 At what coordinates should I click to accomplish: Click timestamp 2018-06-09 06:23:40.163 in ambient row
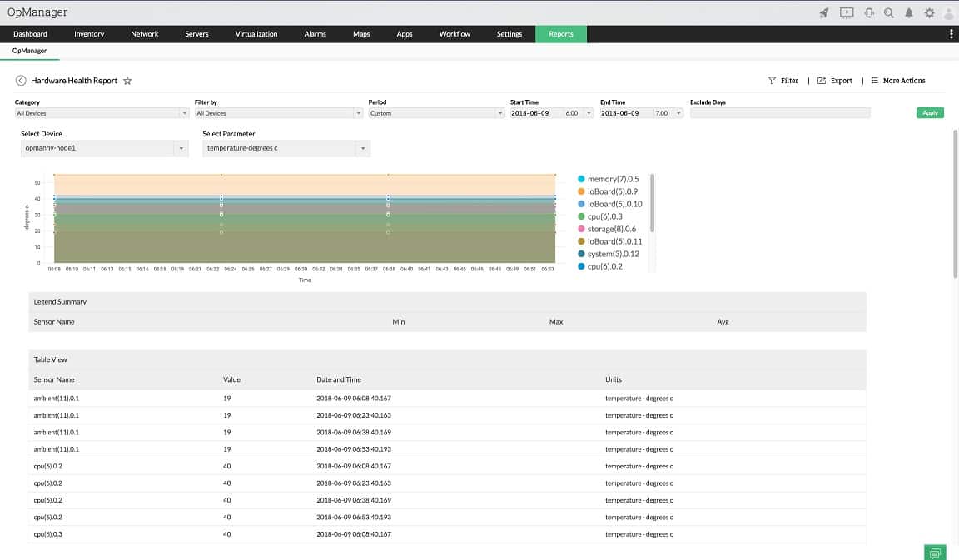point(354,415)
